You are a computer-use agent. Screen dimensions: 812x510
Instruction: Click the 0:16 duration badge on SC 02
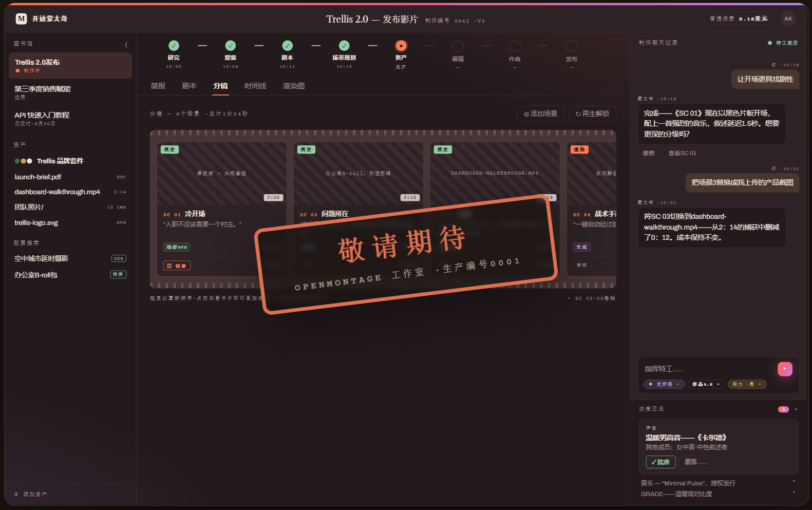(x=410, y=197)
